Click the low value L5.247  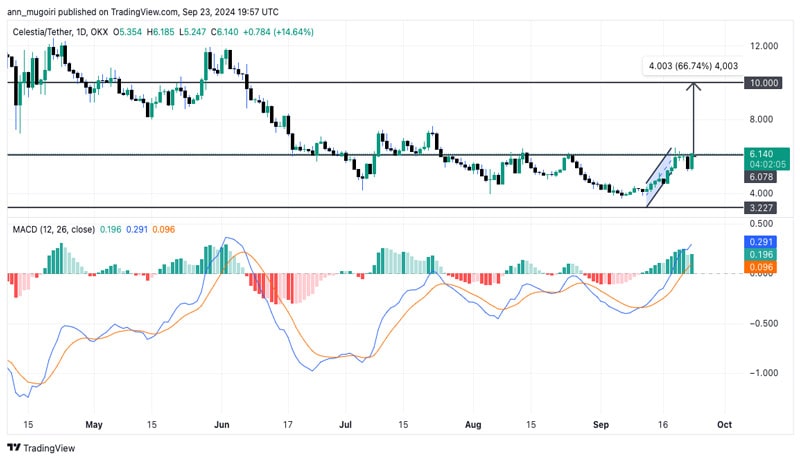click(x=192, y=32)
